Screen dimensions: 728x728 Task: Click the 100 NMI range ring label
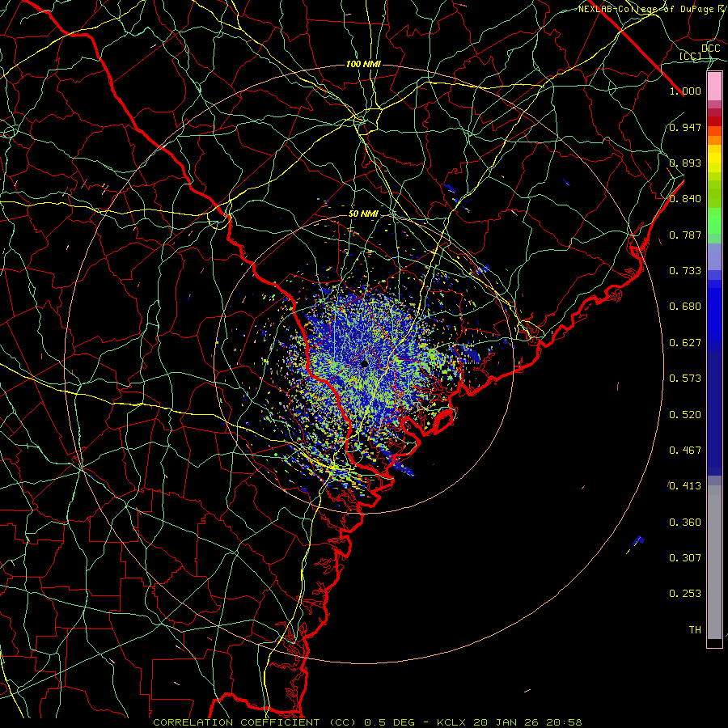point(363,64)
